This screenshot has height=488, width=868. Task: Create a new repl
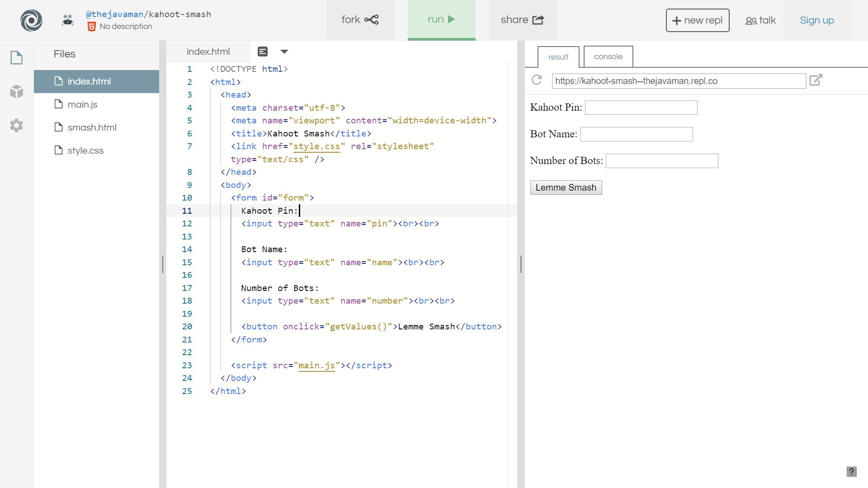tap(698, 20)
